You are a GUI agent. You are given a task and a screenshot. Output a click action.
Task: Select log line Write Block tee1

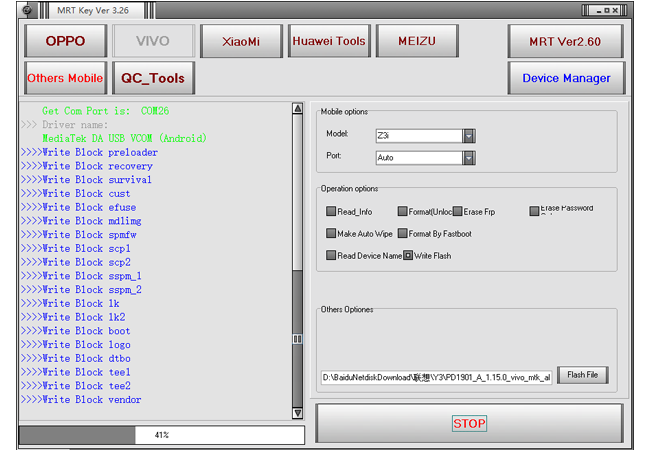pos(75,372)
